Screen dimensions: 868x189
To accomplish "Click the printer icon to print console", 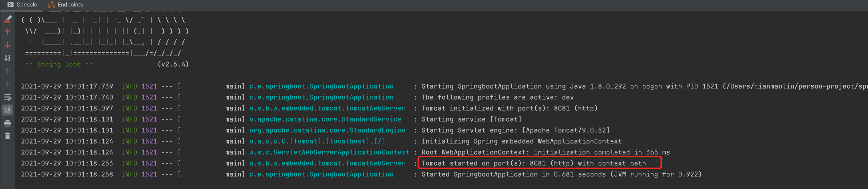I will point(8,123).
